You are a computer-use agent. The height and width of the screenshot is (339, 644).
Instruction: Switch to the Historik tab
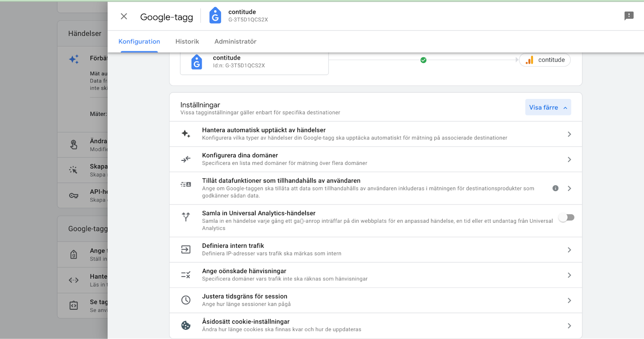click(x=187, y=41)
